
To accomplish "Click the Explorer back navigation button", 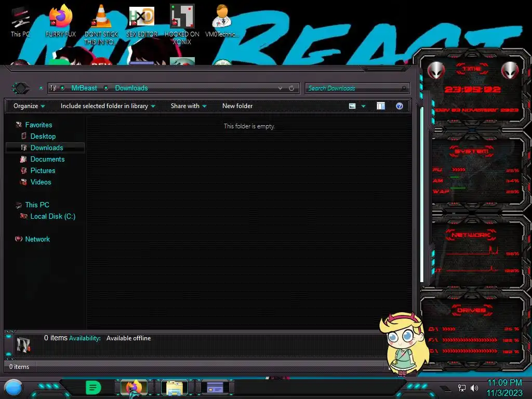I will pyautogui.click(x=21, y=88).
